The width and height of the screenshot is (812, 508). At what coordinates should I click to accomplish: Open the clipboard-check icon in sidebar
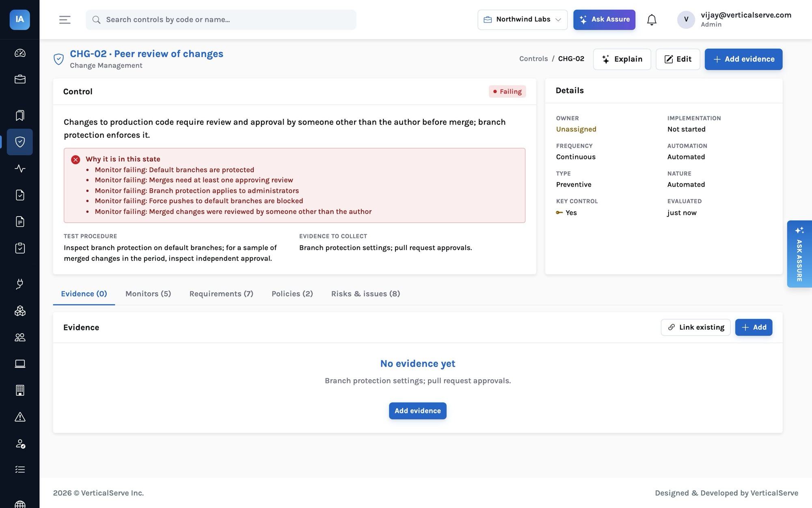pyautogui.click(x=20, y=248)
